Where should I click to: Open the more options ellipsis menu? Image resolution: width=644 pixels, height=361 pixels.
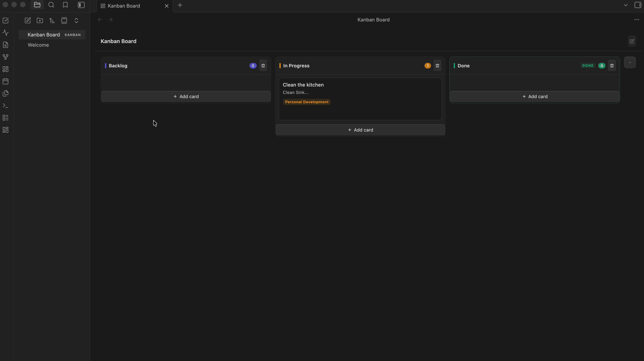637,20
